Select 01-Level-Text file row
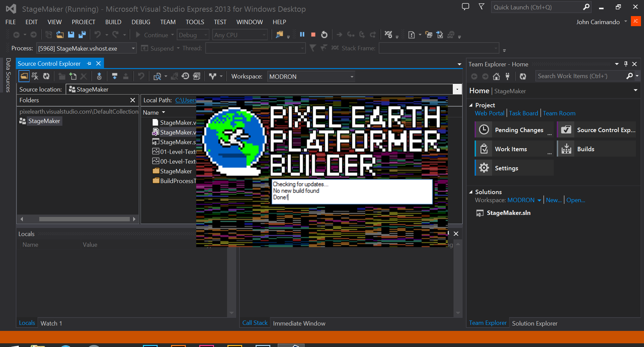 pyautogui.click(x=174, y=152)
